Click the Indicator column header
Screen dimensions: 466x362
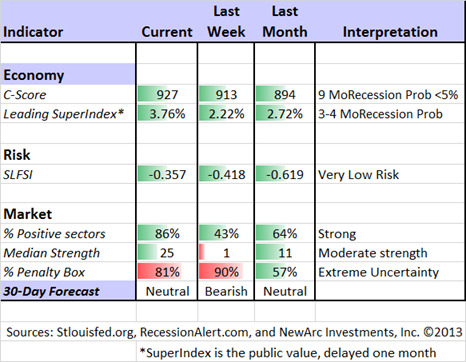tap(33, 32)
